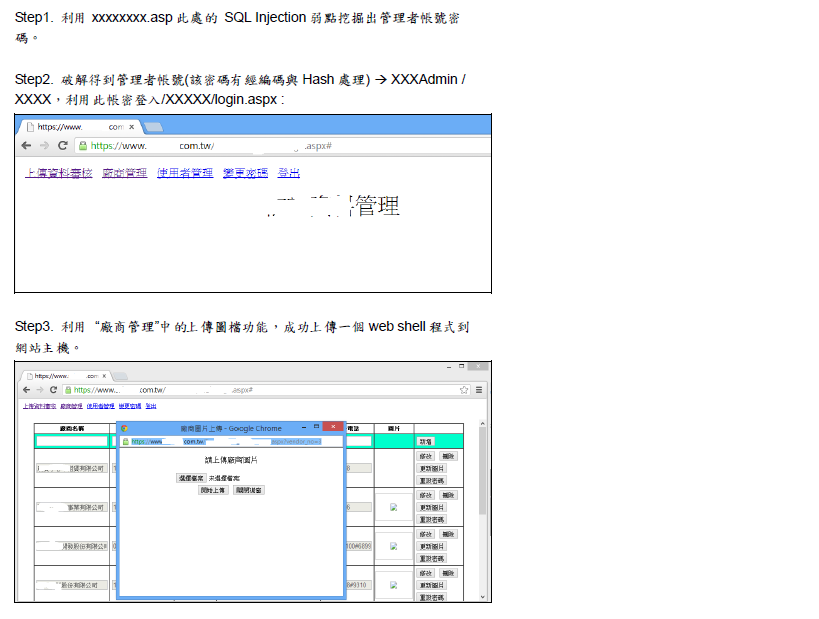Close the 廠商圖片上傳 popup window
Image resolution: width=819 pixels, height=619 pixels.
pyautogui.click(x=332, y=427)
